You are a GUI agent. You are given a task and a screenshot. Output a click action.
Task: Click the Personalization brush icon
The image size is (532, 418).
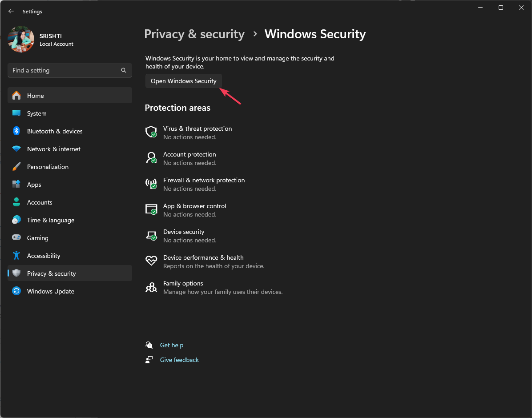[16, 166]
